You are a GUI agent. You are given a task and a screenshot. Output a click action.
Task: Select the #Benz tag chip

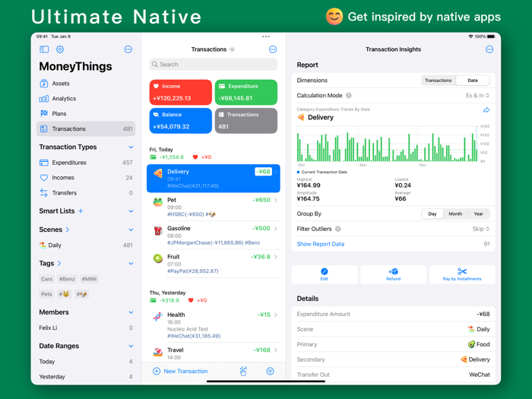coord(67,279)
